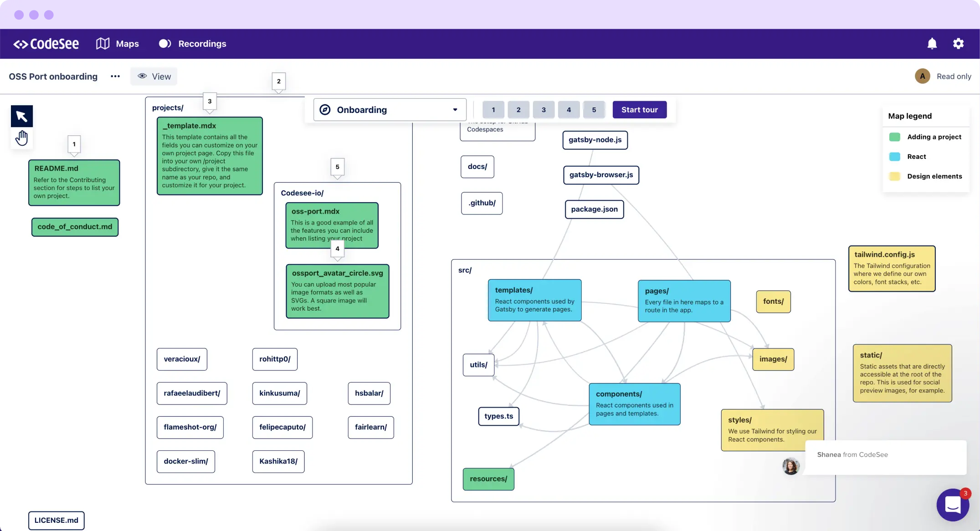Select the React color swatch in legend

(894, 156)
